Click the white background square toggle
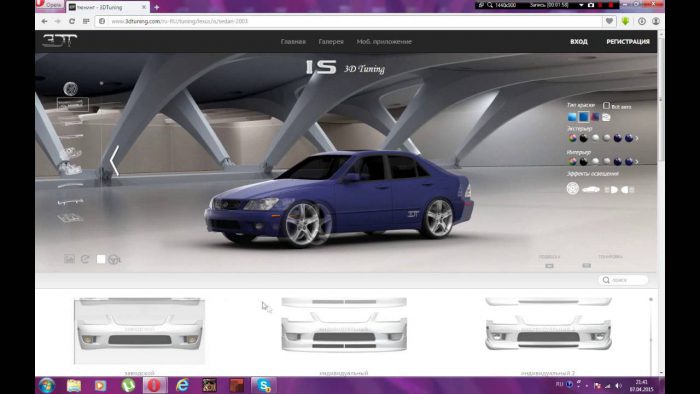 [x=101, y=259]
